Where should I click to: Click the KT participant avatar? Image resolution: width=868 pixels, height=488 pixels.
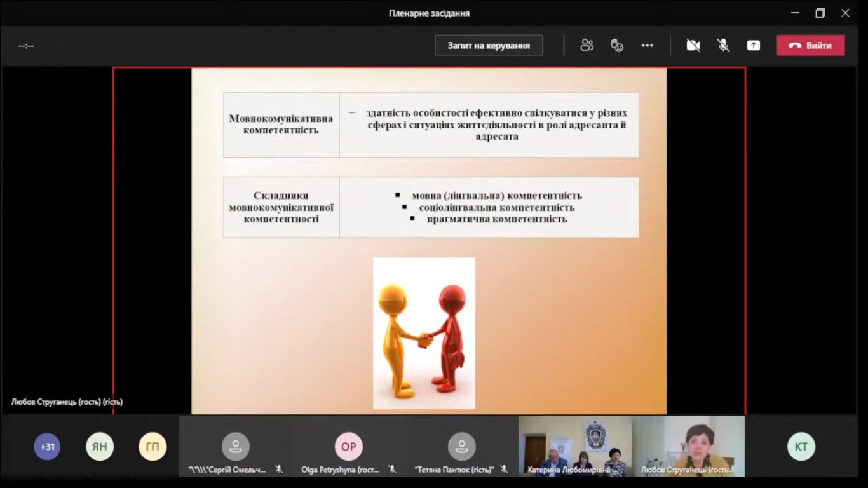pyautogui.click(x=801, y=447)
